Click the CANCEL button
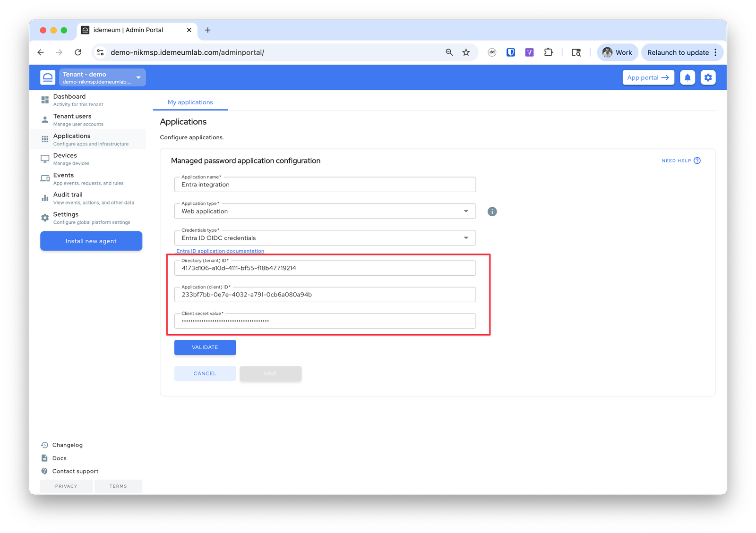This screenshot has height=533, width=756. pyautogui.click(x=205, y=373)
